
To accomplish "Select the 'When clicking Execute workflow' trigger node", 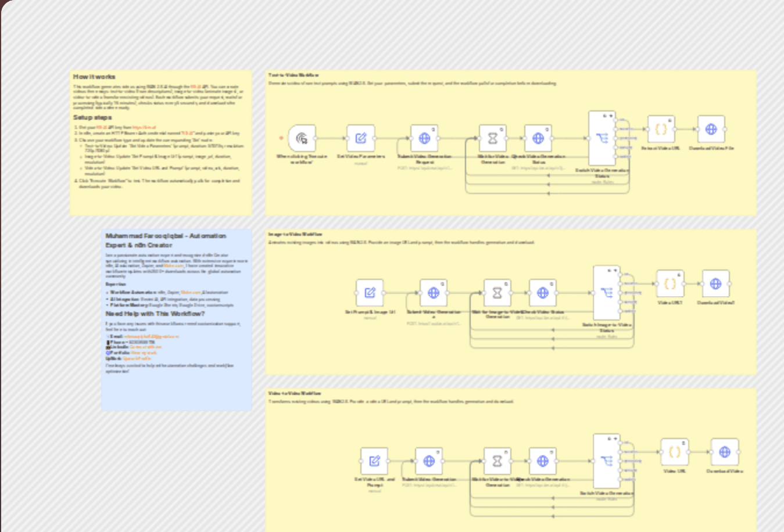I will [x=302, y=138].
